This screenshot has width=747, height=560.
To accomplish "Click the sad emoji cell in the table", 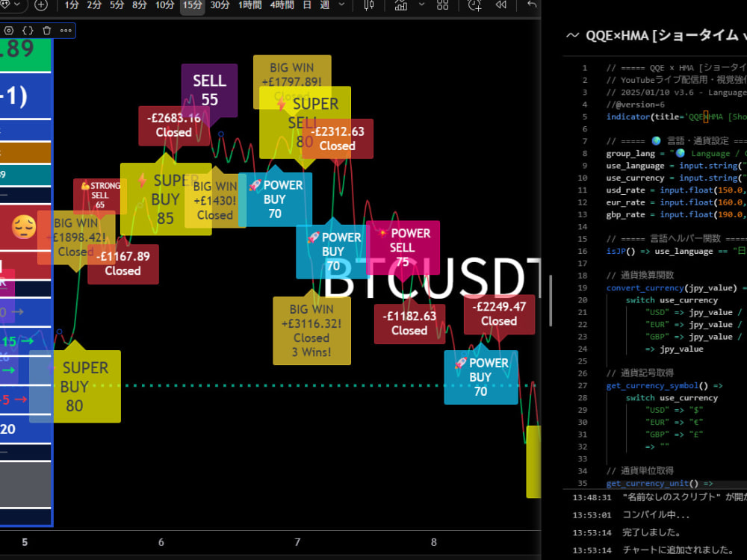I will 25,228.
